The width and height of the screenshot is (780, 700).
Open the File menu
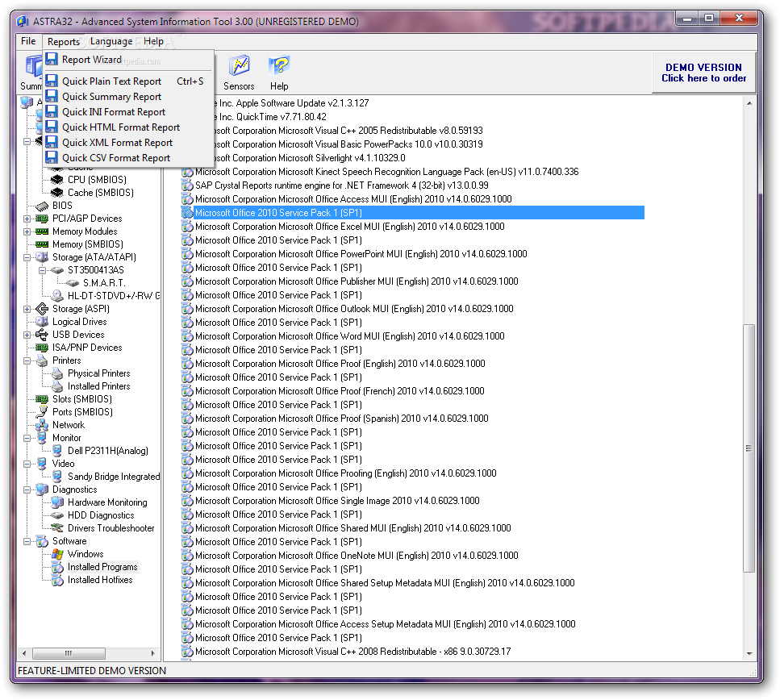(28, 41)
